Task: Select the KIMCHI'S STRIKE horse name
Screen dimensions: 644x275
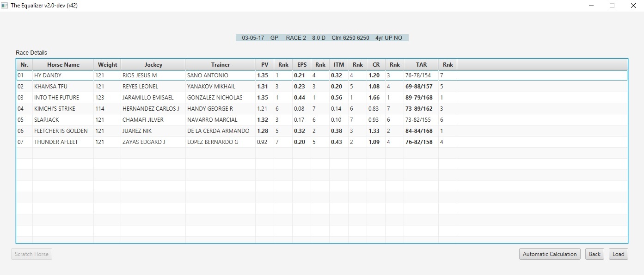Action: 55,109
